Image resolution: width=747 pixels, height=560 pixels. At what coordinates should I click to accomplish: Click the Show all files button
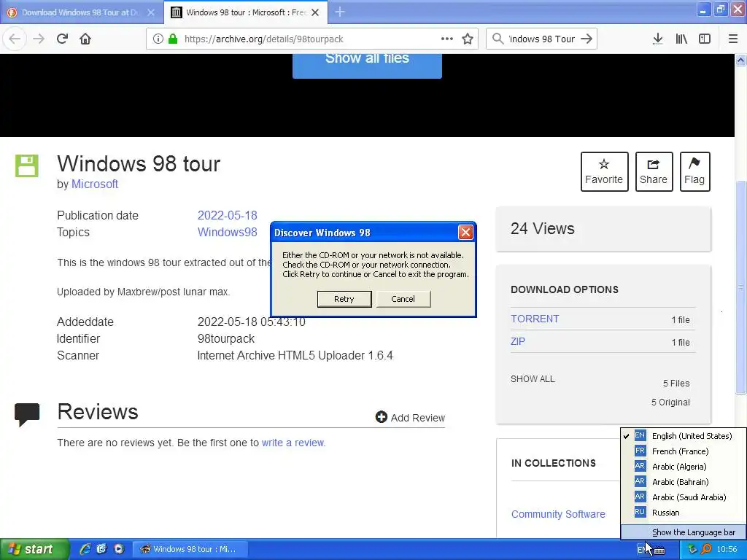click(x=367, y=66)
